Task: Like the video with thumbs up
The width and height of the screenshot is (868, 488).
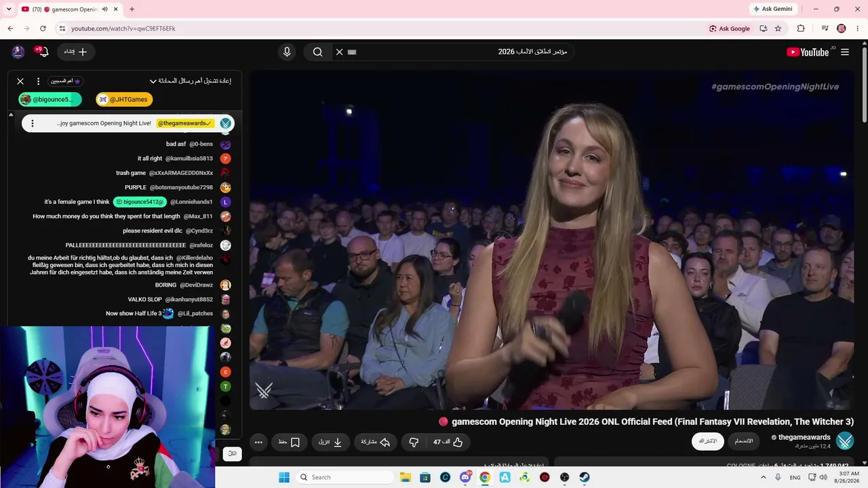Action: point(448,442)
